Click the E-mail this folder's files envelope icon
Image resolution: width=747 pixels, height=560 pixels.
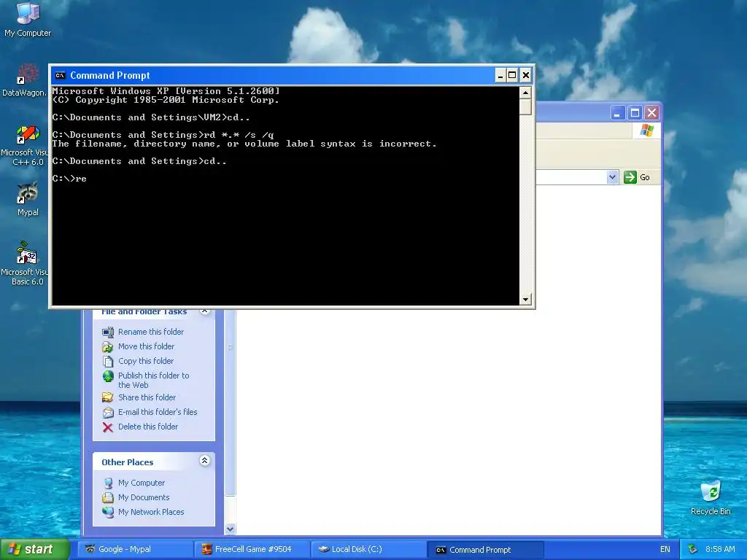(108, 413)
